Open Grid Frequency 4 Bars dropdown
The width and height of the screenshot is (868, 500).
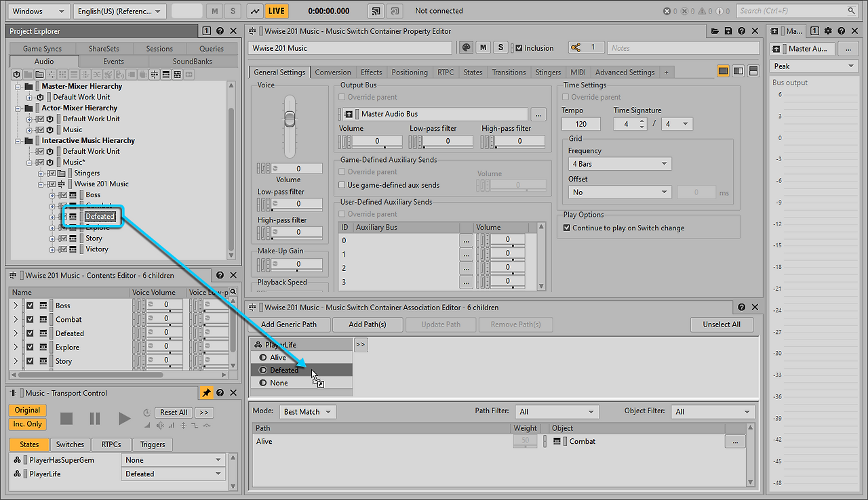pyautogui.click(x=620, y=164)
